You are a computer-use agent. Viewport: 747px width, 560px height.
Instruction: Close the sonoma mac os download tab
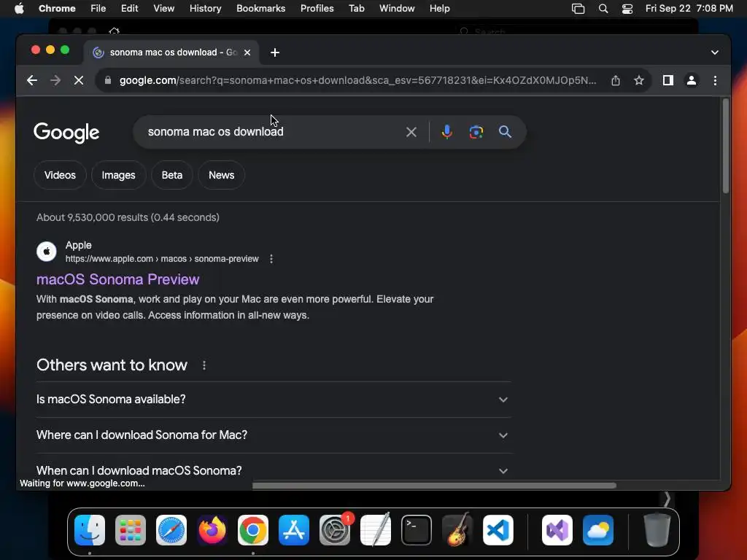click(247, 52)
